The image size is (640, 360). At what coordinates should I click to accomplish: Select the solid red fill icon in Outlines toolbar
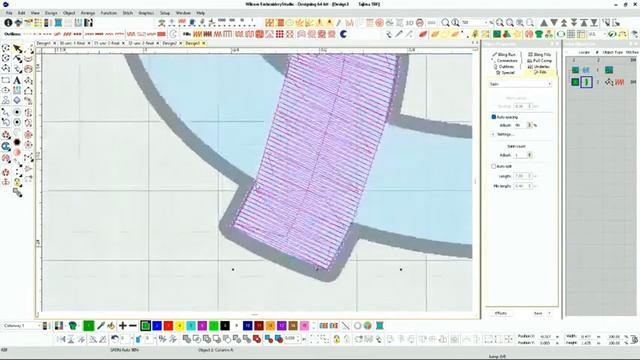click(x=162, y=34)
